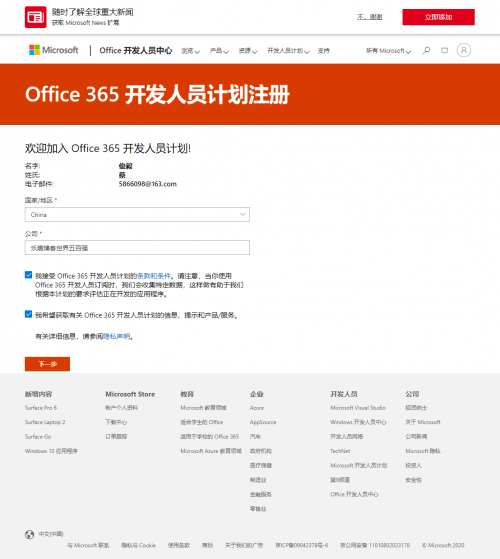
Task: Expand the 开发人员计划 navigation menu
Action: [288, 51]
